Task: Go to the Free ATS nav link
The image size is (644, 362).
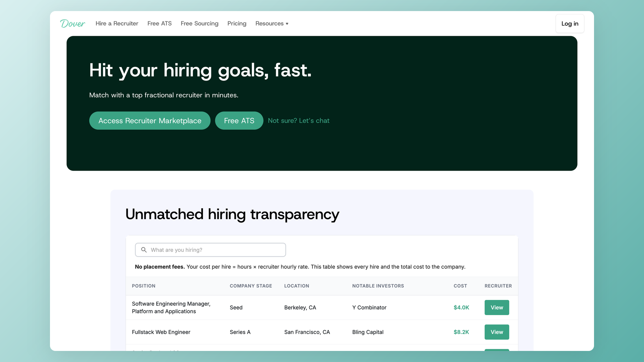Action: (159, 23)
